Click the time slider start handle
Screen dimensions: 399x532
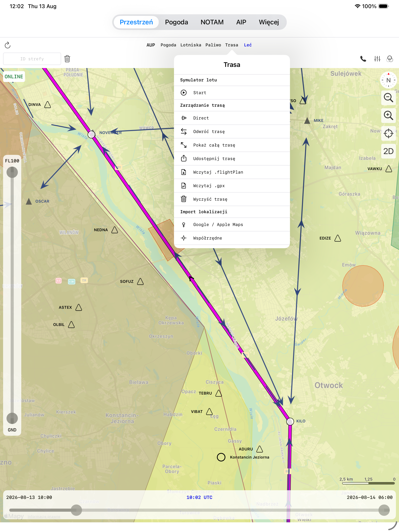point(77,510)
